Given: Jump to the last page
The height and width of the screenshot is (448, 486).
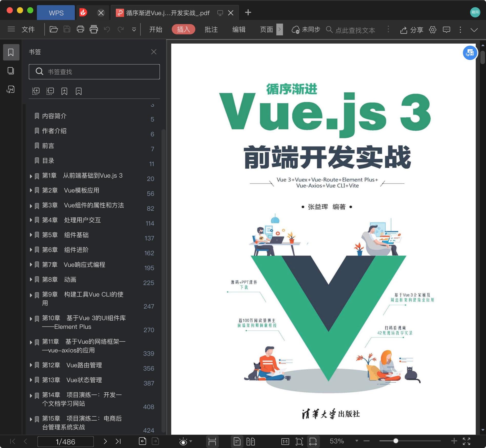Looking at the screenshot, I should pyautogui.click(x=118, y=441).
